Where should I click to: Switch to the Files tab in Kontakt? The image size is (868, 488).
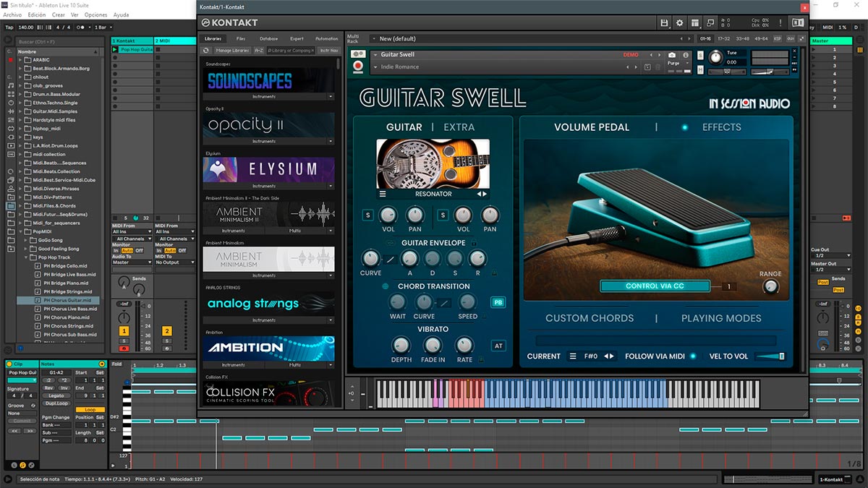pyautogui.click(x=241, y=38)
